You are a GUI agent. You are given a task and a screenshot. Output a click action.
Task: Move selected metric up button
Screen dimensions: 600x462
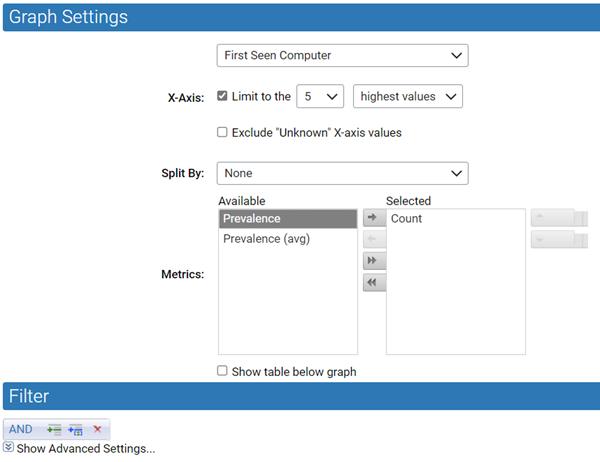click(x=559, y=217)
